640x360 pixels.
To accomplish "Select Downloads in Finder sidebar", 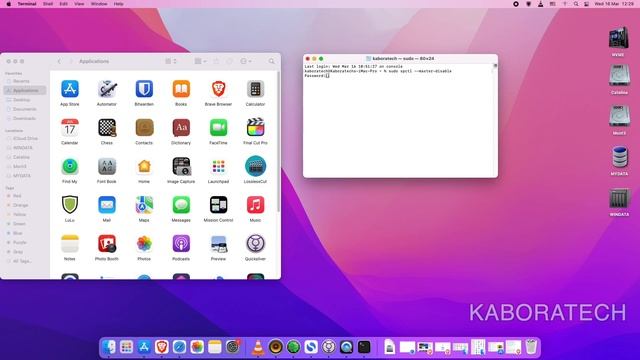I will (24, 118).
